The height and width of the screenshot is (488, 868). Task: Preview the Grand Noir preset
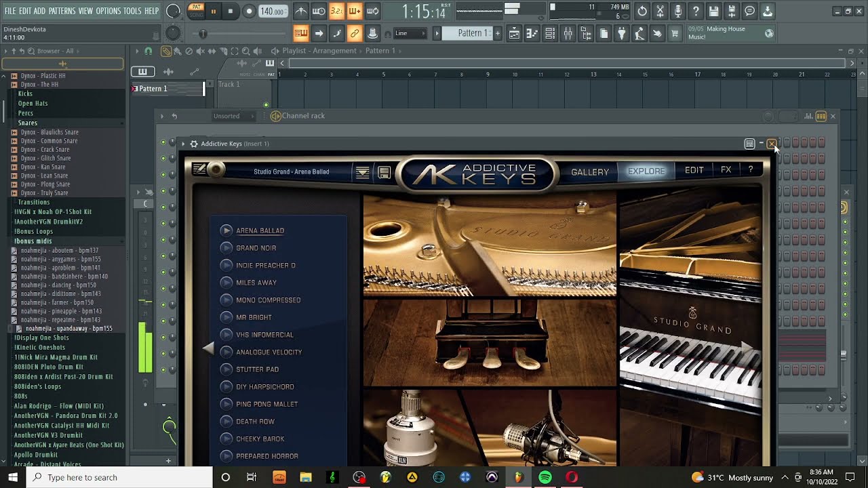(x=226, y=248)
